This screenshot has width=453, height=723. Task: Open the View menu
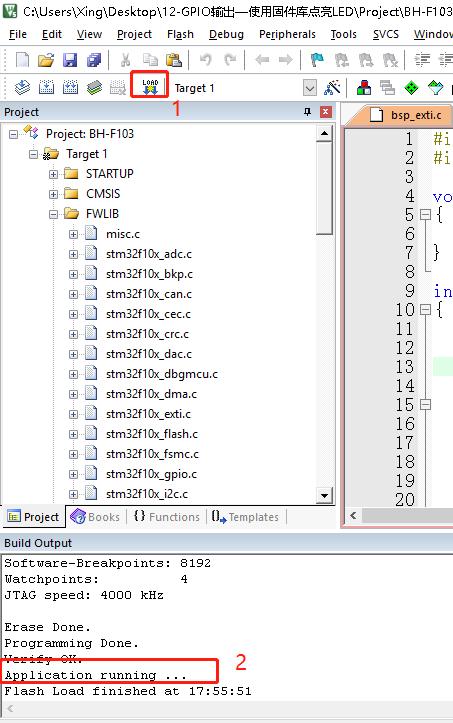[x=89, y=34]
